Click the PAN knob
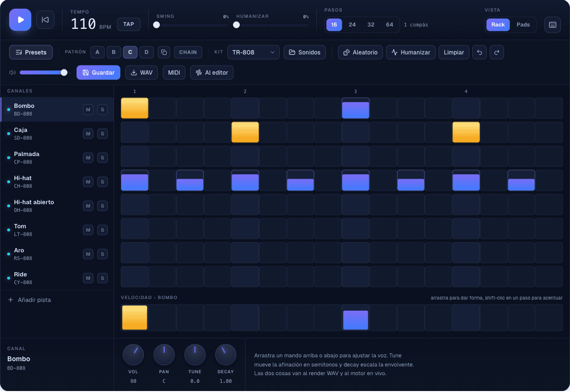Image resolution: width=570 pixels, height=392 pixels. coord(164,354)
